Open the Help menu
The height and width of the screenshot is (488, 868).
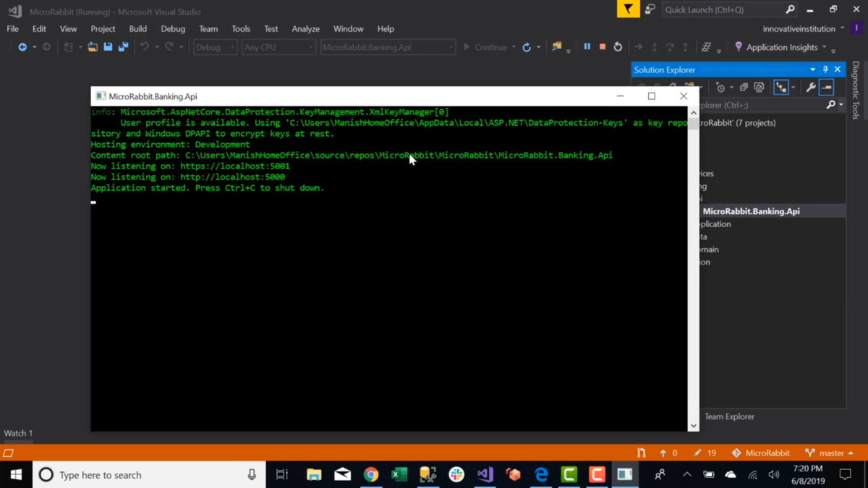tap(386, 29)
